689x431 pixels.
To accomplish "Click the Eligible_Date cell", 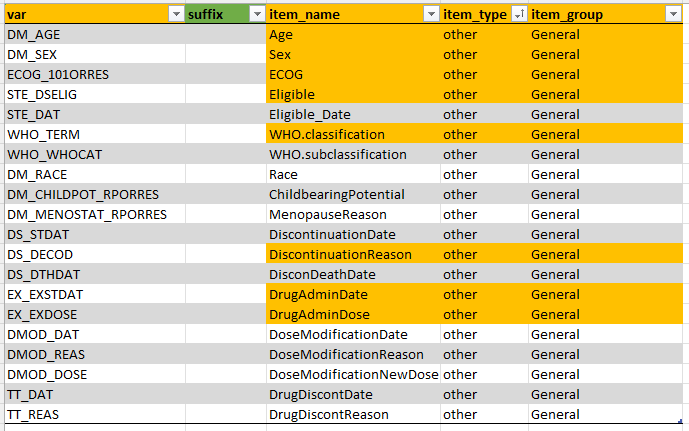I will click(x=353, y=114).
